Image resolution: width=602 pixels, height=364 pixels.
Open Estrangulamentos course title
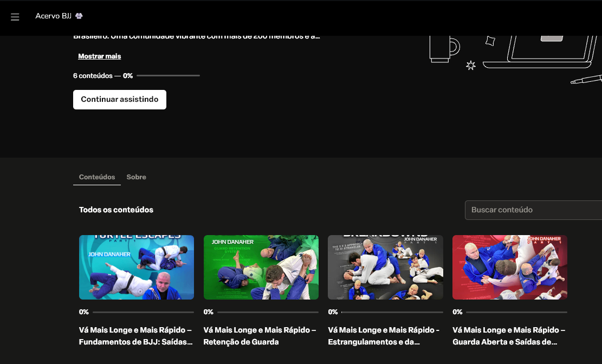click(384, 336)
